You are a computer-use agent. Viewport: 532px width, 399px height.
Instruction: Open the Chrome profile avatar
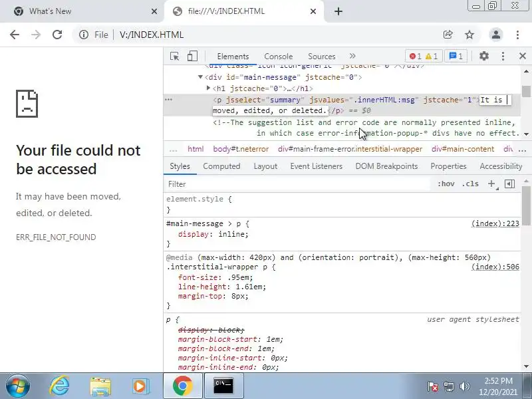coord(495,35)
